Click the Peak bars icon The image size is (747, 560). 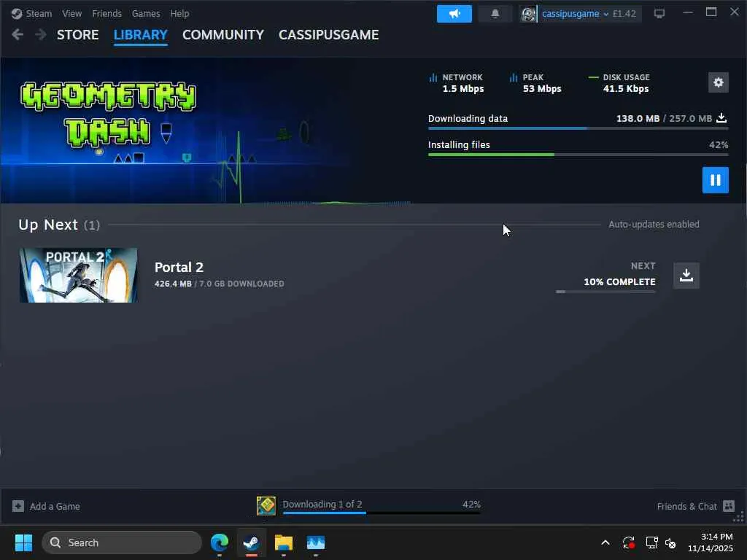pyautogui.click(x=513, y=77)
